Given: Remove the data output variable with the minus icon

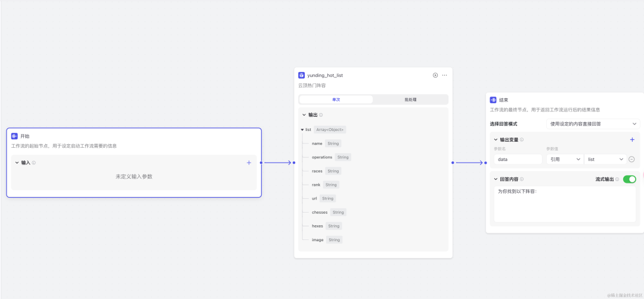Looking at the screenshot, I should (x=631, y=160).
